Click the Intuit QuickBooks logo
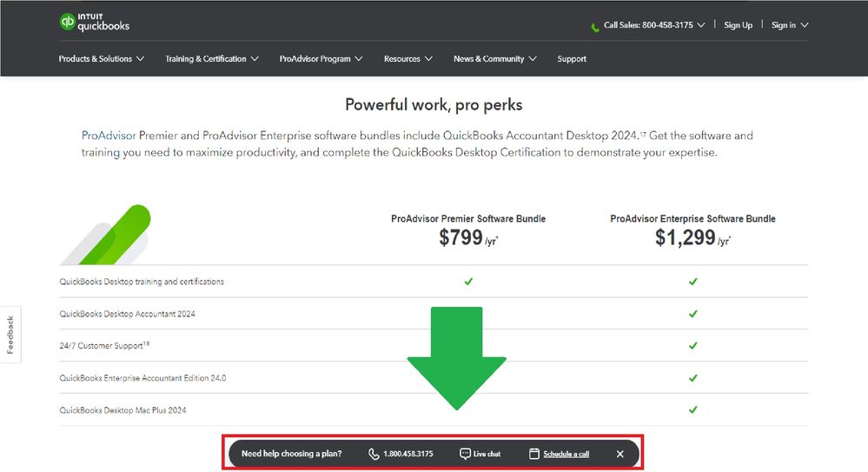Screen dimensions: 868x472 point(94,23)
